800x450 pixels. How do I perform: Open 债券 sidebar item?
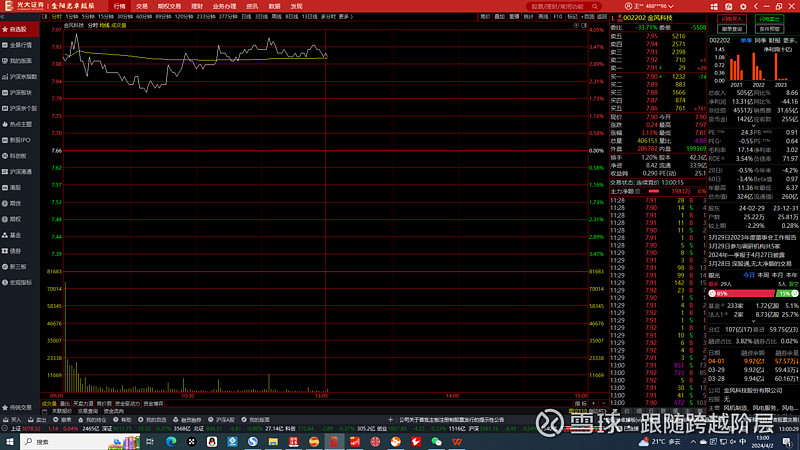point(12,251)
